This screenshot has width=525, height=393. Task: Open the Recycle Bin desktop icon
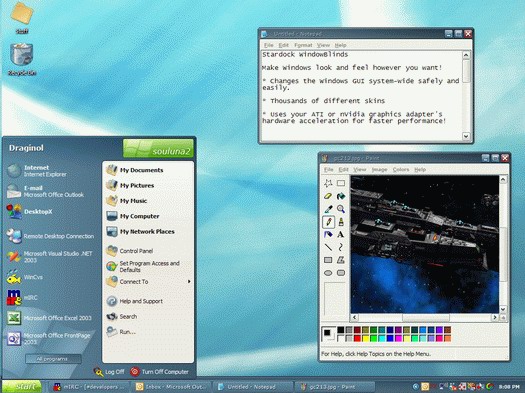coord(22,59)
